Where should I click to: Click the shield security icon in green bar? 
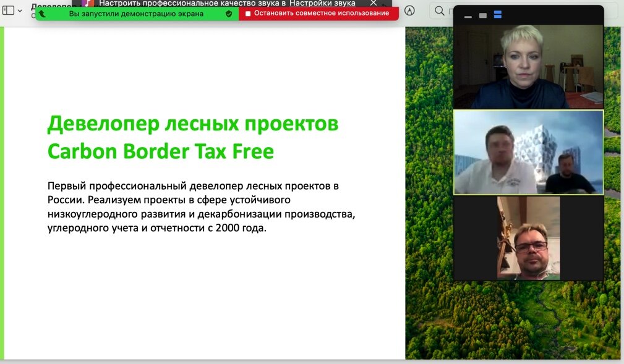(x=229, y=14)
